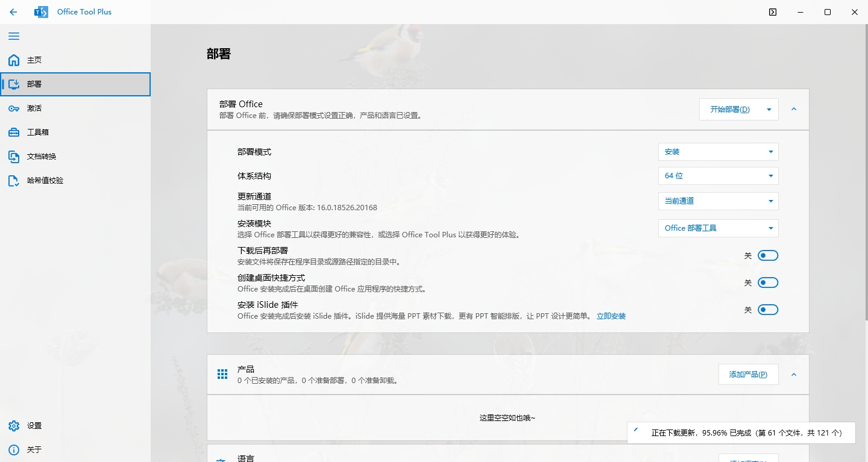
Task: Click the download update status notification
Action: [x=741, y=432]
